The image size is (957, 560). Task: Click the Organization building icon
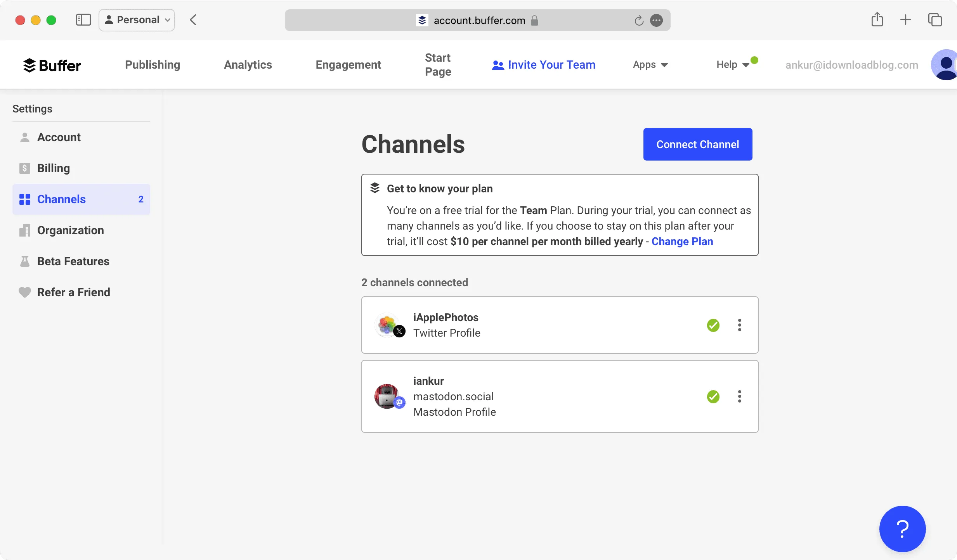coord(25,230)
